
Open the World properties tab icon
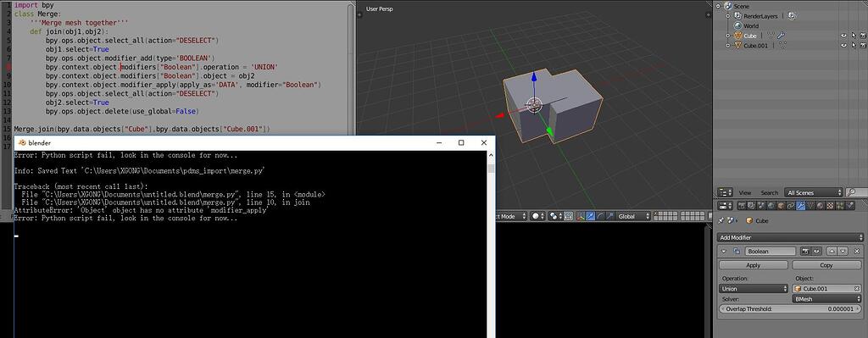point(771,205)
